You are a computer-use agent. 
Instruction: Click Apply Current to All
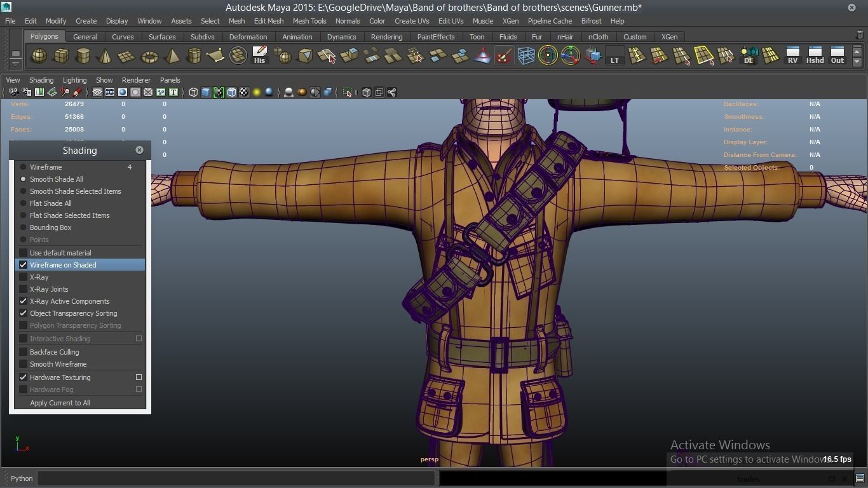point(60,403)
